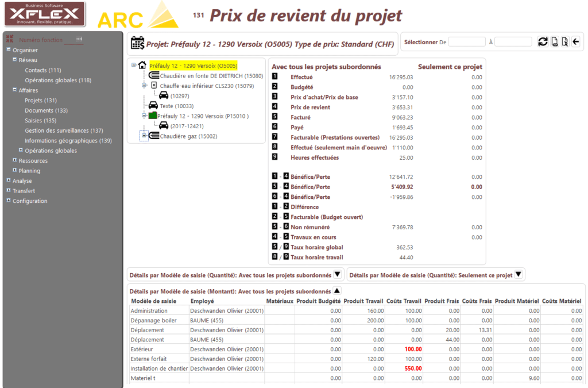Expand Détails Quantité: Seulement ce projet
The height and width of the screenshot is (388, 588).
[x=519, y=275]
